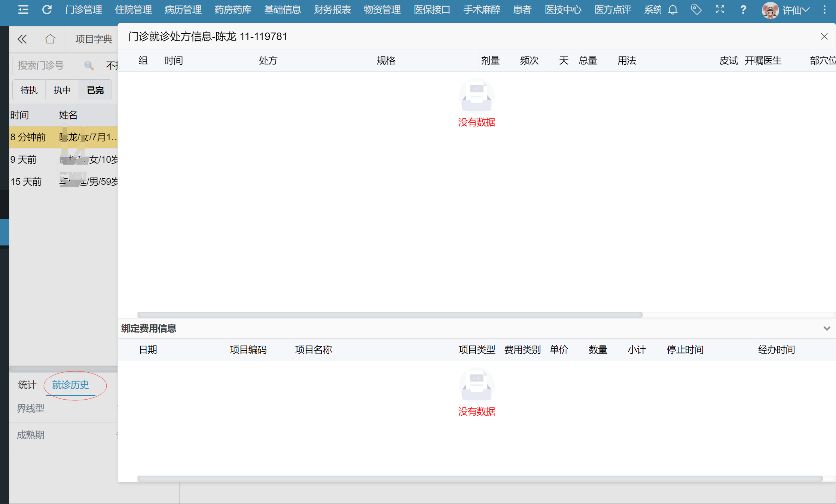This screenshot has width=836, height=504.
Task: Click the tag icon in top bar
Action: [x=696, y=9]
